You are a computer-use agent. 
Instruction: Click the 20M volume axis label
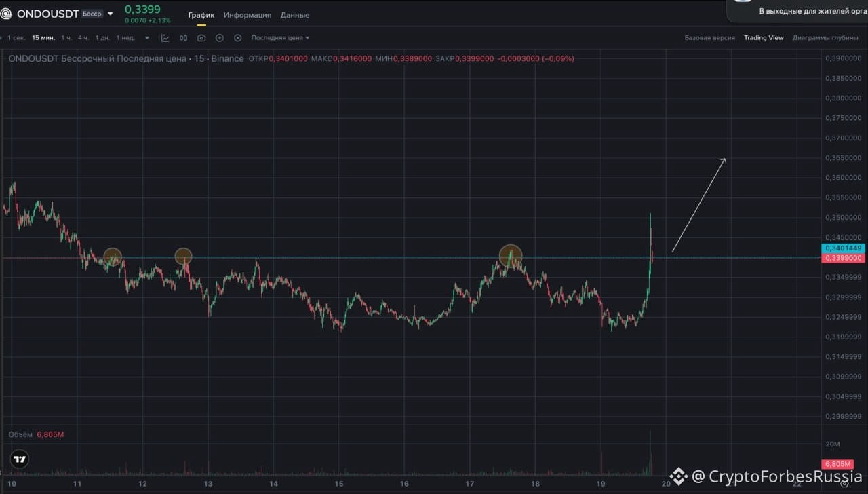point(833,444)
